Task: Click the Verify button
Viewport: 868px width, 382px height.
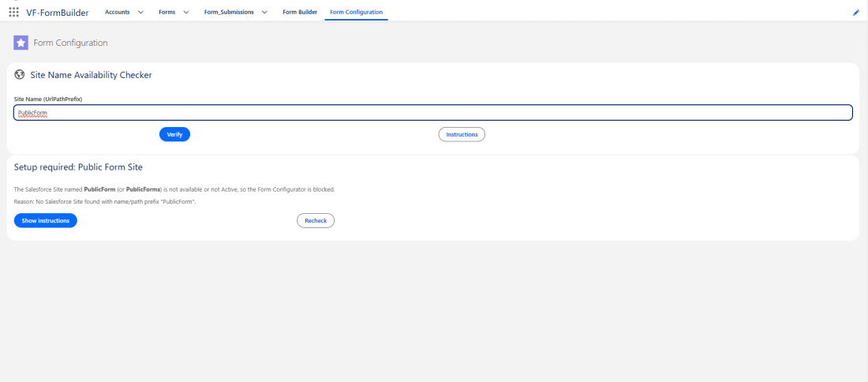Action: click(x=175, y=134)
